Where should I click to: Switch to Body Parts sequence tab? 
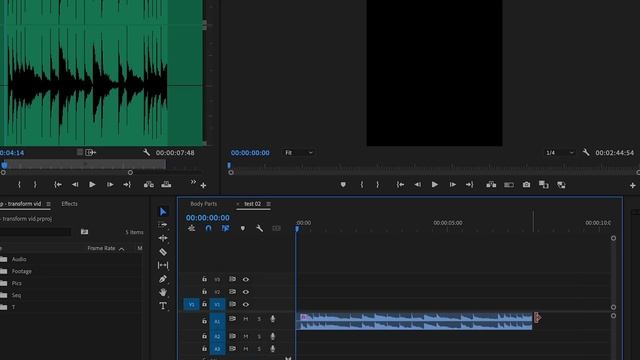(x=203, y=204)
